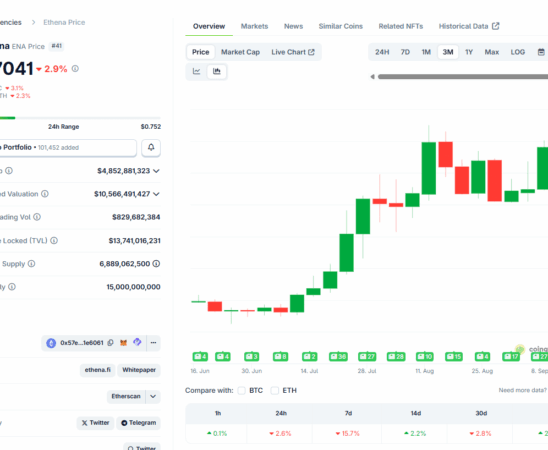The width and height of the screenshot is (548, 450).
Task: Switch to line chart view icon
Action: click(197, 71)
